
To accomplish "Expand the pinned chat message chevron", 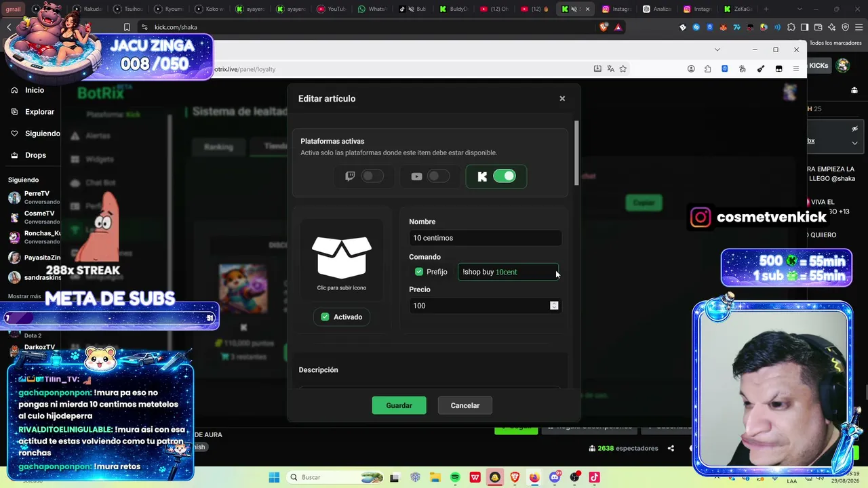I will [855, 143].
